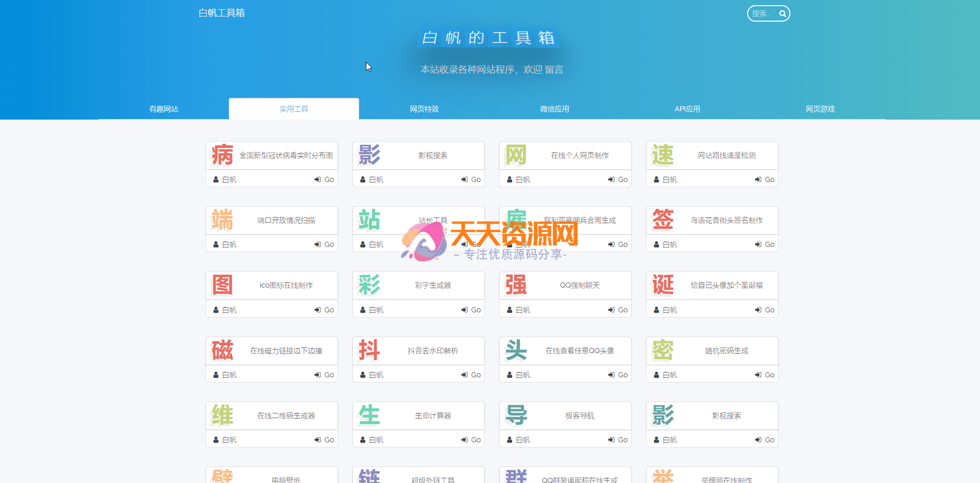The width and height of the screenshot is (980, 483).
Task: Click Go on 抖音去水印解析 card
Action: tap(471, 375)
